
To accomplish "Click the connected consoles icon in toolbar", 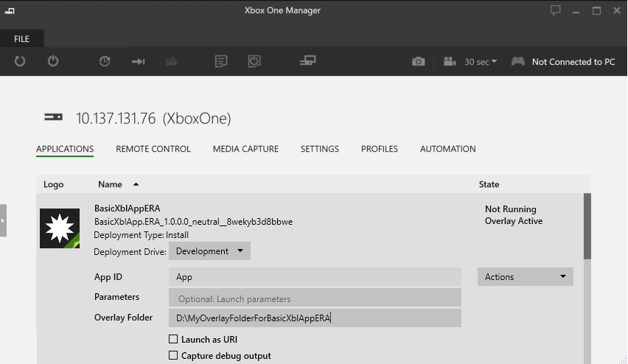I will 307,60.
